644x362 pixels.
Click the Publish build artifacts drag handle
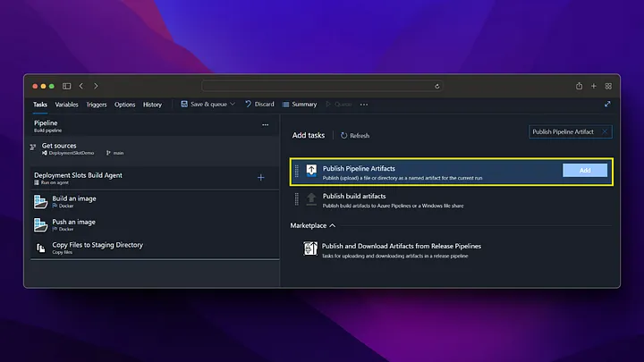pyautogui.click(x=297, y=199)
